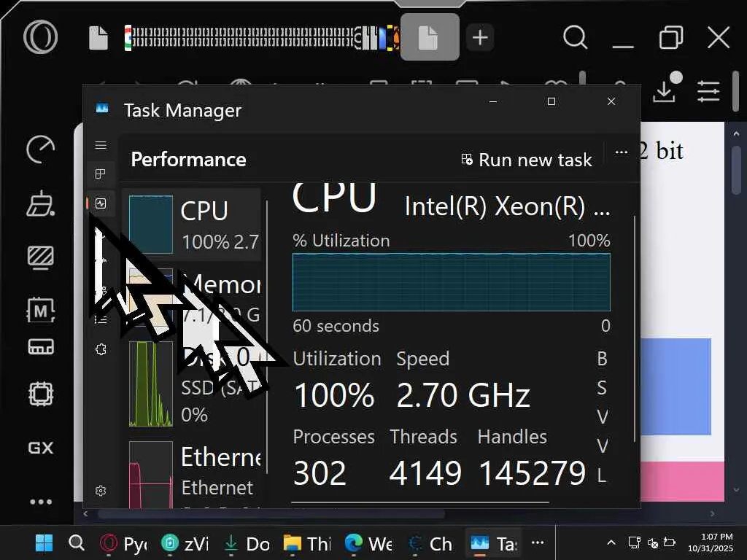Open the three-dot more options menu

point(622,152)
